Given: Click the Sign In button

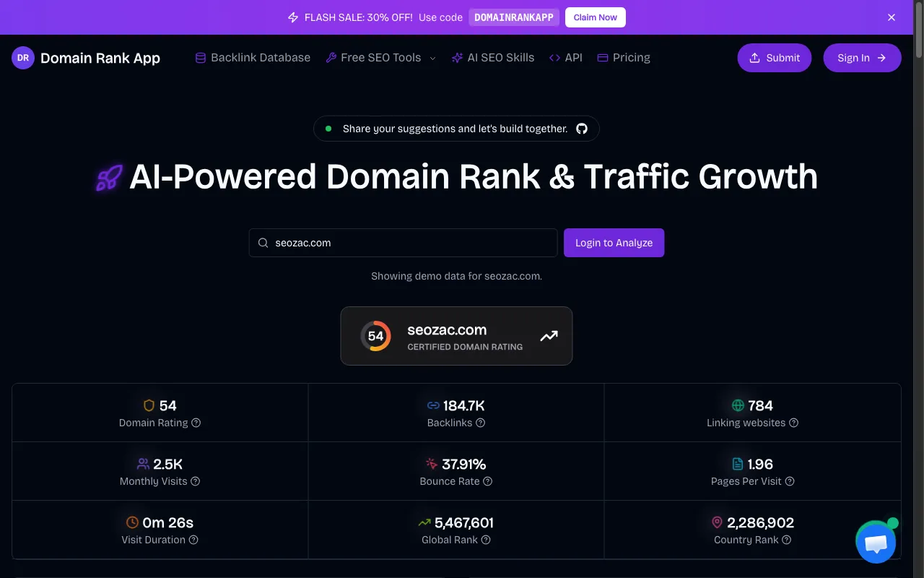Looking at the screenshot, I should coord(862,58).
